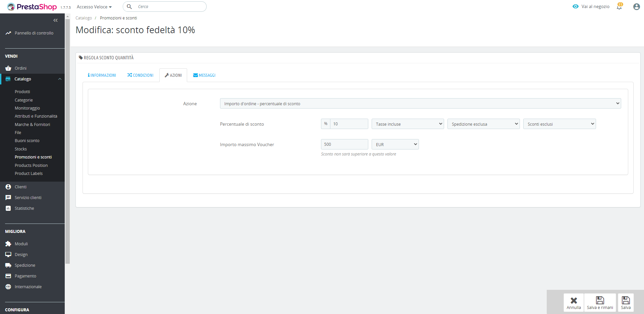Switch to the Informazioni tab
644x314 pixels.
click(102, 75)
